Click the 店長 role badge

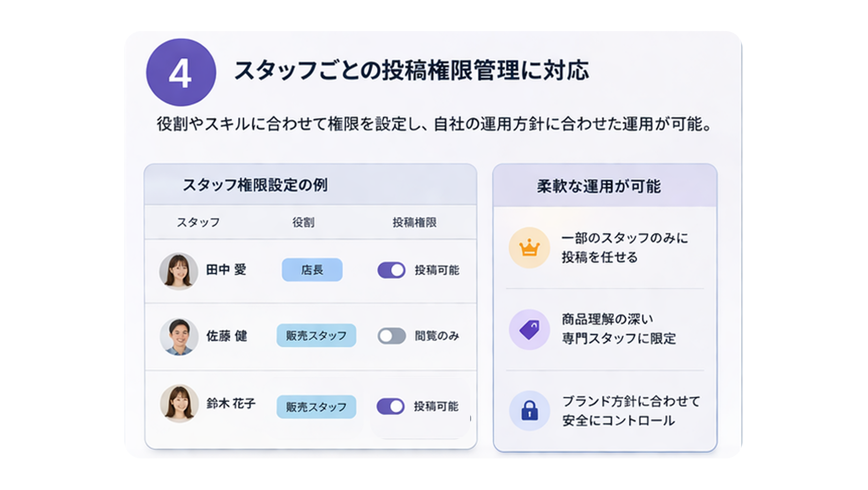point(312,270)
